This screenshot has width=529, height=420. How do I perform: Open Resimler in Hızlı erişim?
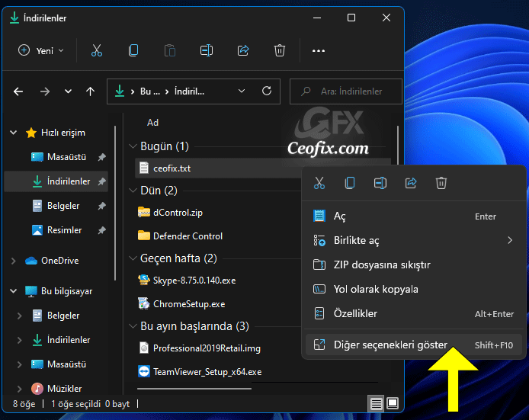point(64,230)
